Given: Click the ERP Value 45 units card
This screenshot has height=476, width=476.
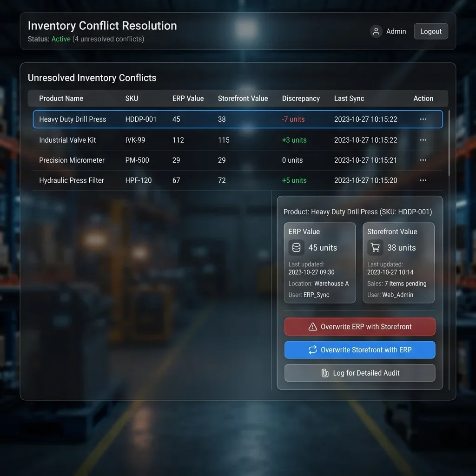Looking at the screenshot, I should pos(320,263).
